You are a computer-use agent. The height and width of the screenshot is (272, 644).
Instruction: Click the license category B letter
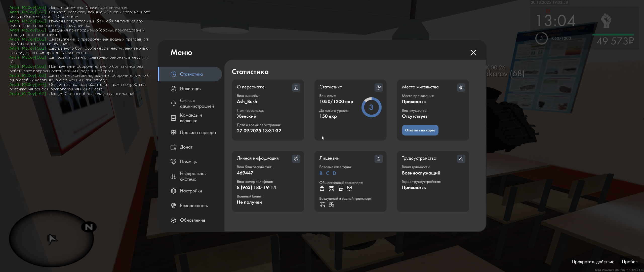321,173
